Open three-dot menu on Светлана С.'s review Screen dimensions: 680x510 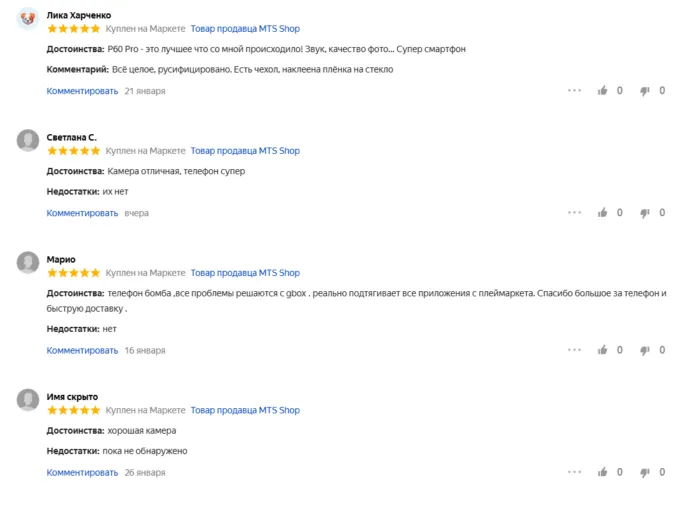[x=574, y=213]
